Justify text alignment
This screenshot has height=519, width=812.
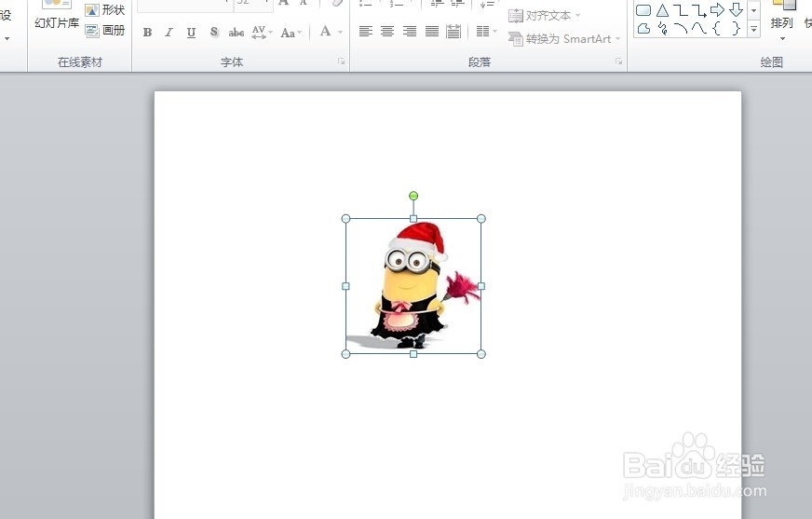click(432, 32)
